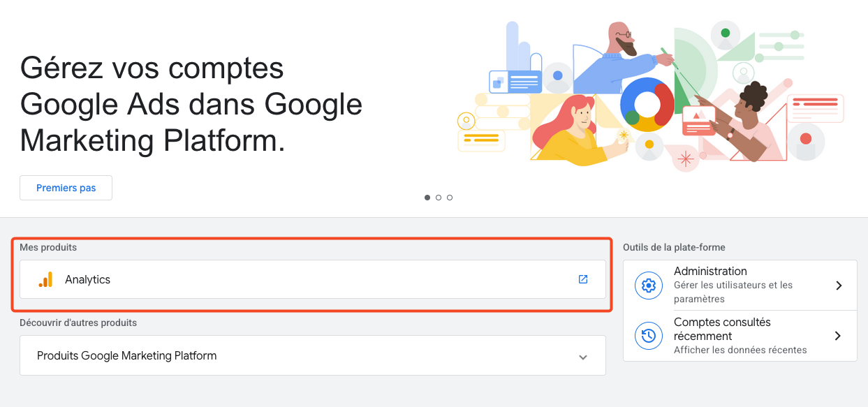Image resolution: width=868 pixels, height=407 pixels.
Task: Open the Analytics product link
Action: coord(88,279)
